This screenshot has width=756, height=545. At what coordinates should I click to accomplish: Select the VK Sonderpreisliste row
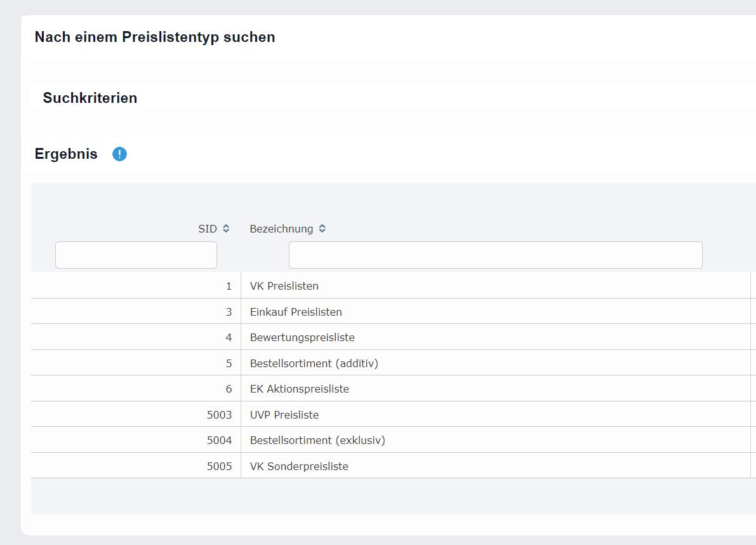point(299,466)
